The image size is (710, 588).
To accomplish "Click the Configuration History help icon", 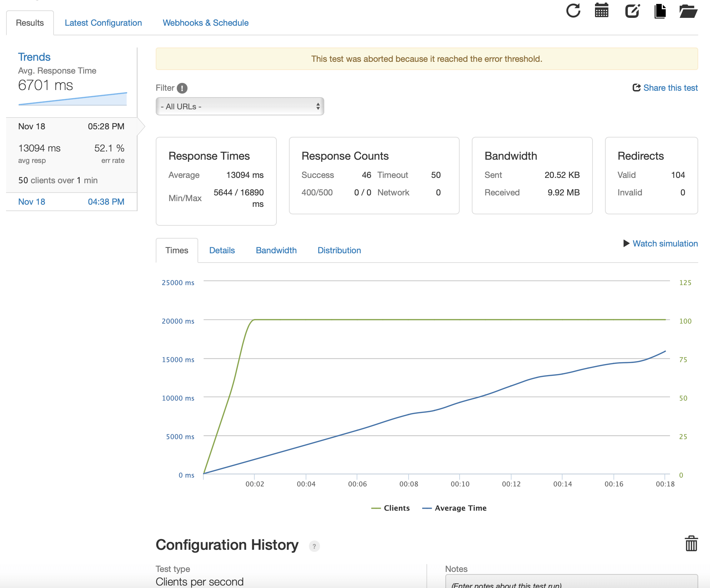I will point(314,546).
